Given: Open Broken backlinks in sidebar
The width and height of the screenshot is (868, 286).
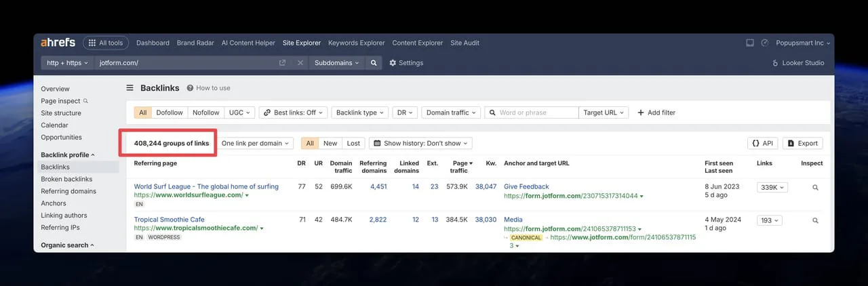Looking at the screenshot, I should 66,179.
